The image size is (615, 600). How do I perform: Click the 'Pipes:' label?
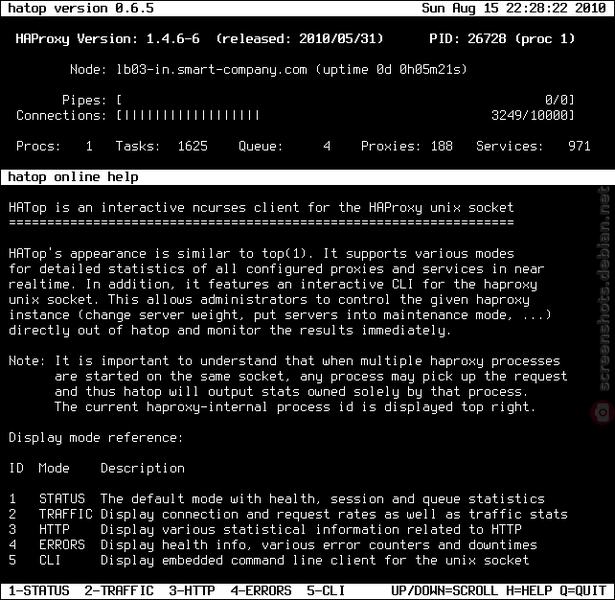click(84, 100)
